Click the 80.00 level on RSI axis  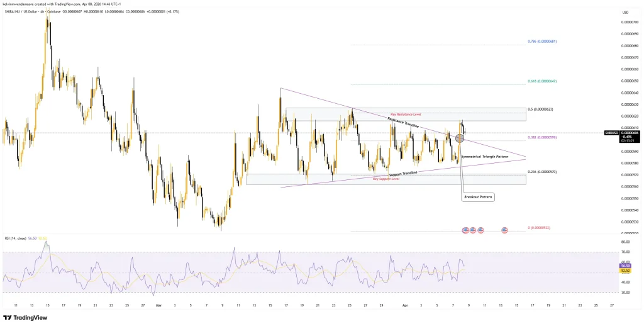point(626,242)
